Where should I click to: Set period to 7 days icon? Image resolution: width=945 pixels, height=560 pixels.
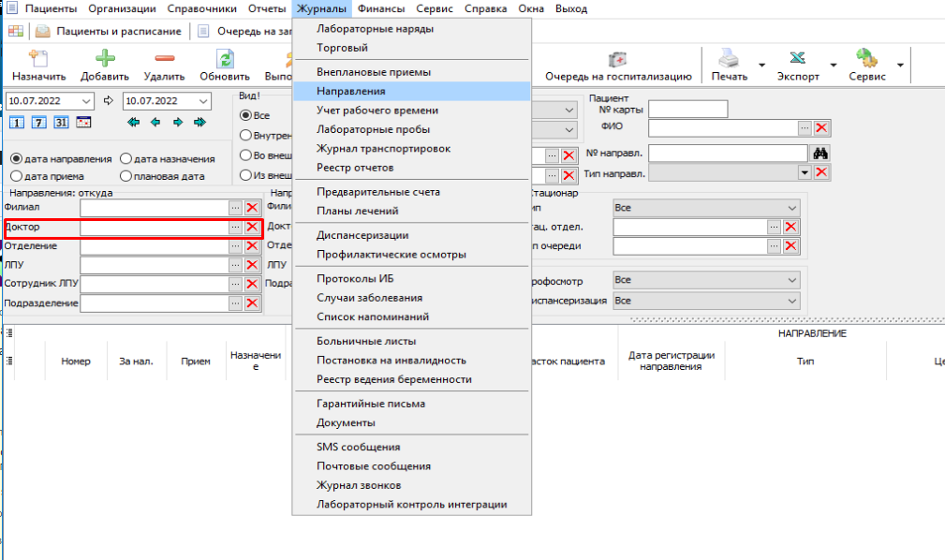[x=38, y=123]
